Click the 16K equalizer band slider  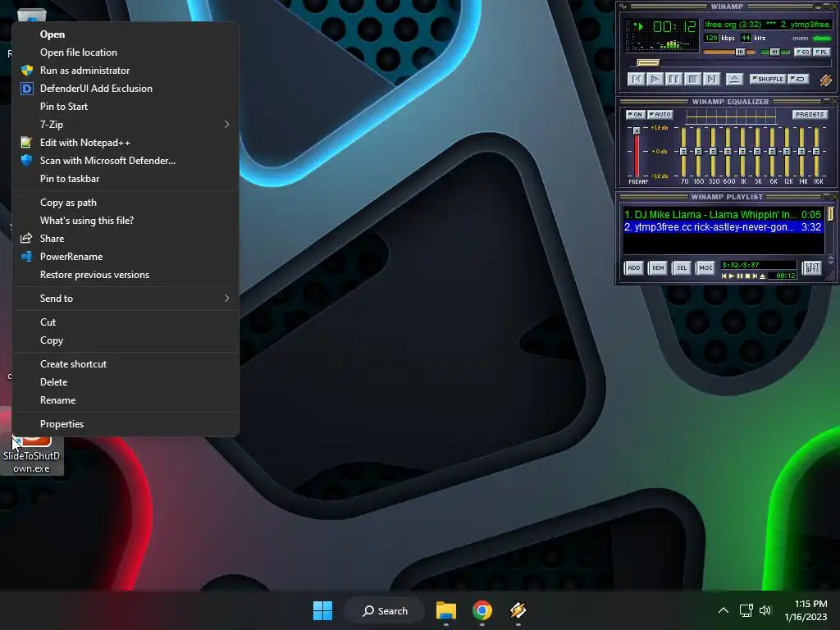click(x=816, y=152)
